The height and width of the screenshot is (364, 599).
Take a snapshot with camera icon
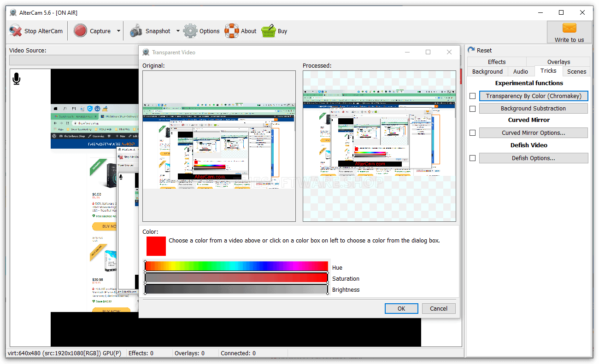point(136,31)
